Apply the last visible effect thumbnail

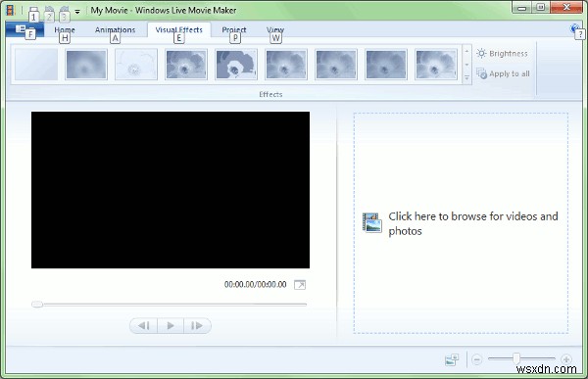[436, 65]
